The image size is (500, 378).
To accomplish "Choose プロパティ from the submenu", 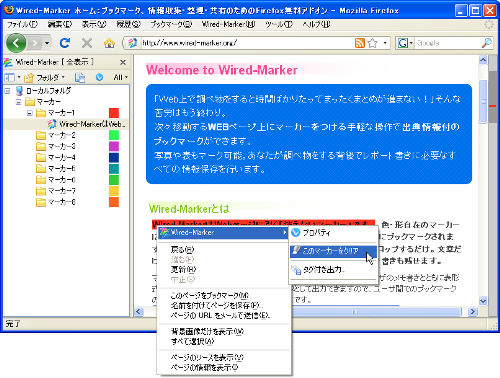I will pyautogui.click(x=333, y=233).
